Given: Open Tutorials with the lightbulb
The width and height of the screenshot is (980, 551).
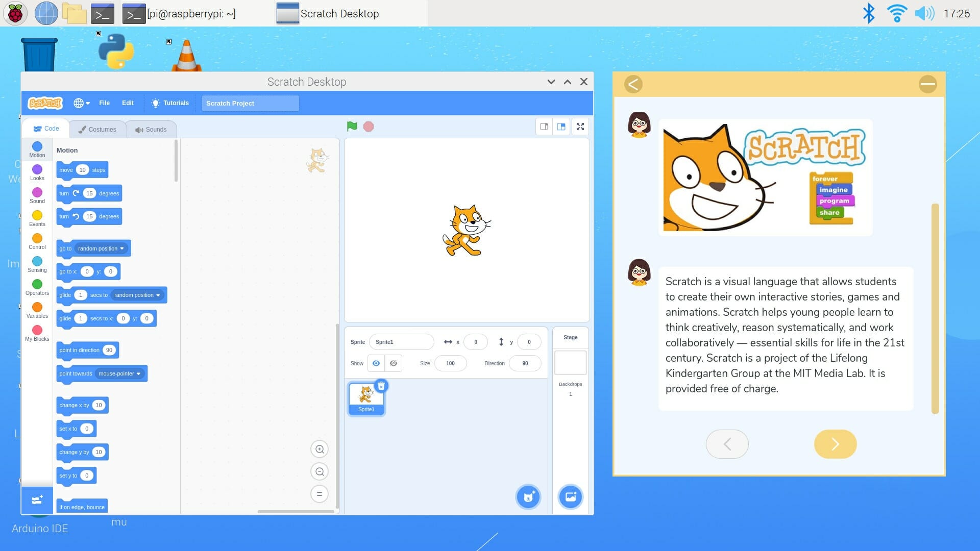Looking at the screenshot, I should click(x=170, y=103).
